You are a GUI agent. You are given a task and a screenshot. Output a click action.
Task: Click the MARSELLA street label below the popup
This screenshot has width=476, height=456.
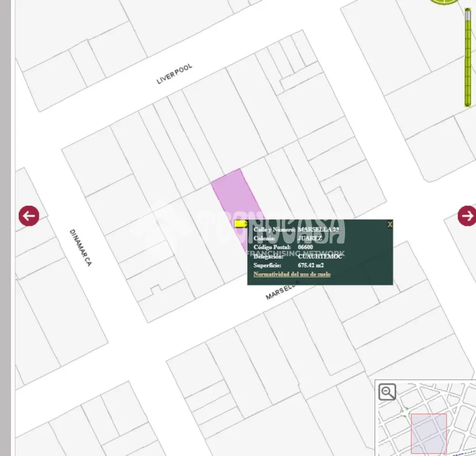(280, 292)
